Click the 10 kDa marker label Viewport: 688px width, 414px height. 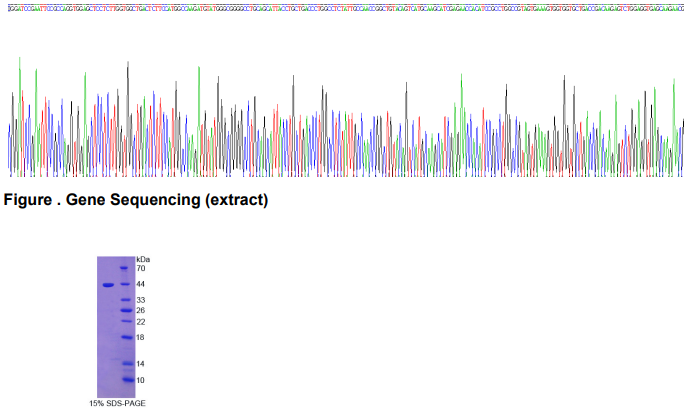141,380
